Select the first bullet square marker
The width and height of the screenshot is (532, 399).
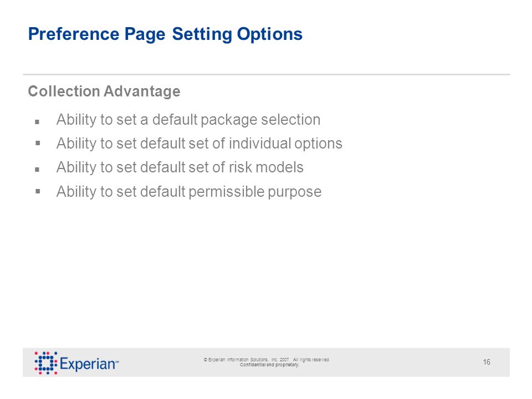tap(37, 121)
